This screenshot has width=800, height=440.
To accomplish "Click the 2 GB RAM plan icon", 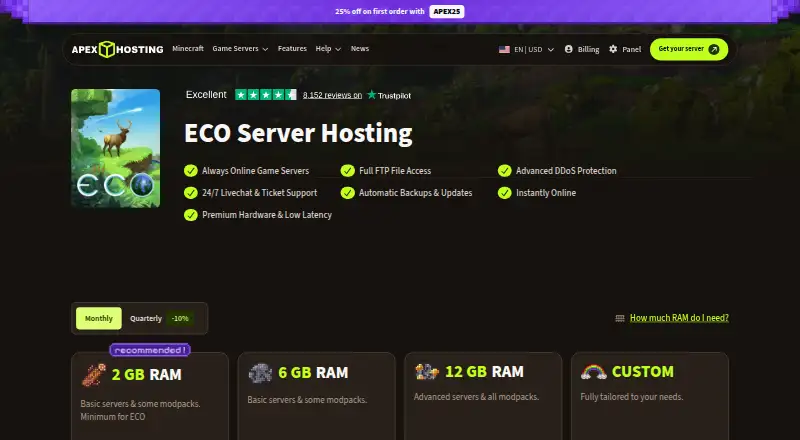I will pyautogui.click(x=94, y=374).
